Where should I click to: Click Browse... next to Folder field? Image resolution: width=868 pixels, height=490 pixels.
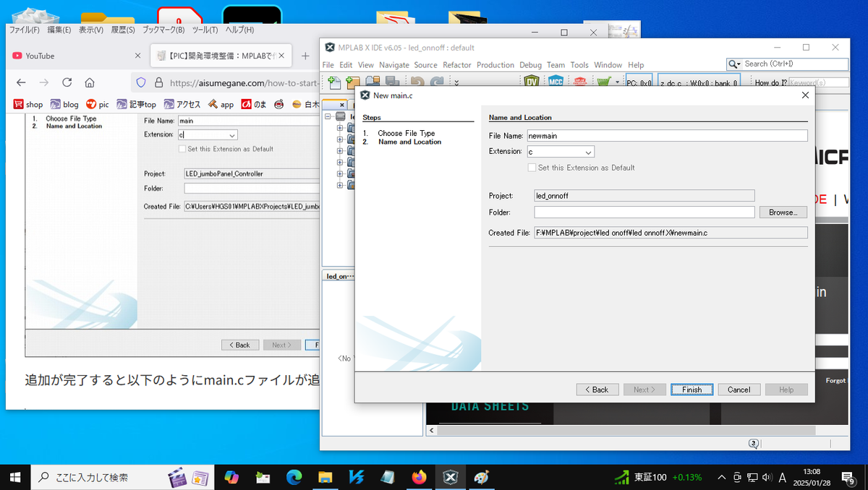click(x=783, y=212)
